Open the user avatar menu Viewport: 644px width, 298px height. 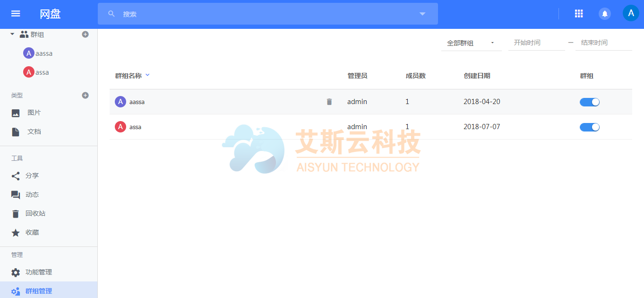coord(630,13)
